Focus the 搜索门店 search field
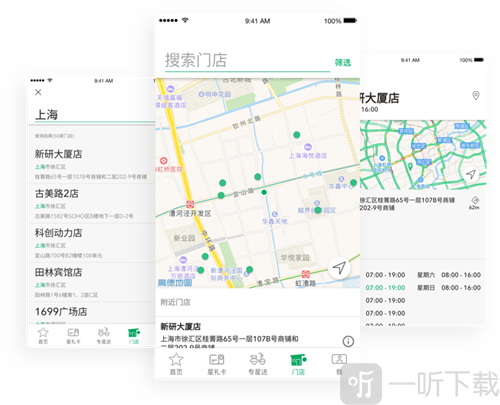The height and width of the screenshot is (405, 500). pos(247,61)
